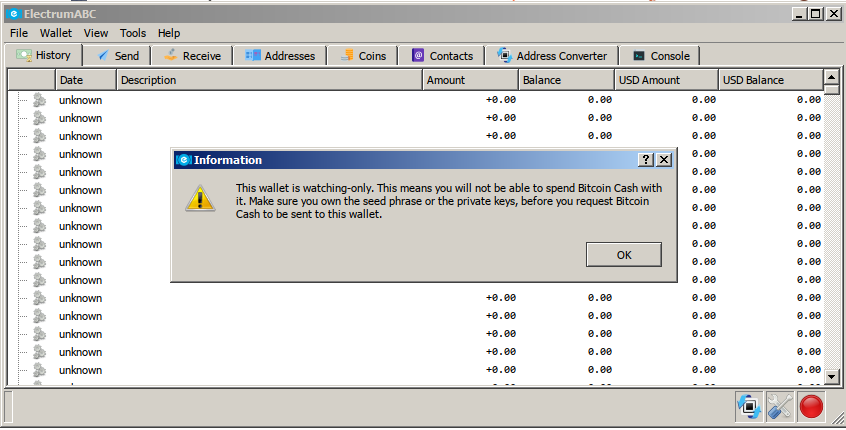Open network status red circle icon
Screen dimensions: 846x430
point(811,406)
